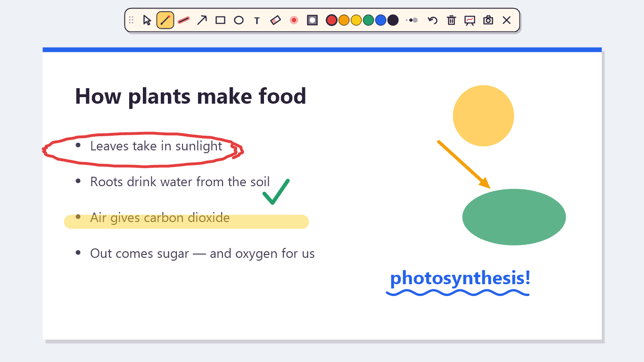This screenshot has width=644, height=362.
Task: Click "Out comes sugar — and oxygen for us"
Action: [x=202, y=254]
